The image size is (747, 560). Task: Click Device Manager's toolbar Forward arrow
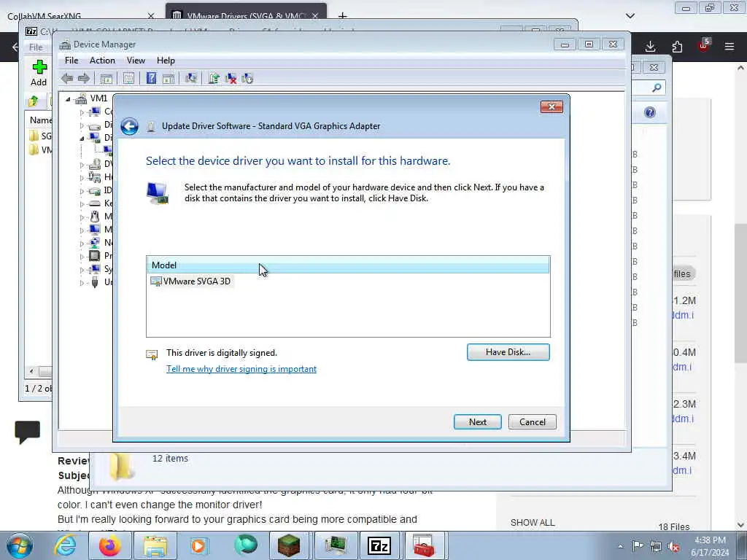[x=84, y=79]
